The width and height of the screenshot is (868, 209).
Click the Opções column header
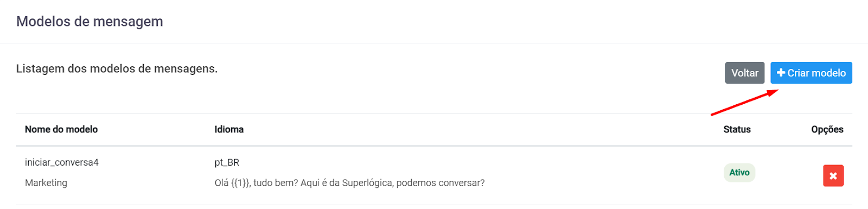pos(827,129)
